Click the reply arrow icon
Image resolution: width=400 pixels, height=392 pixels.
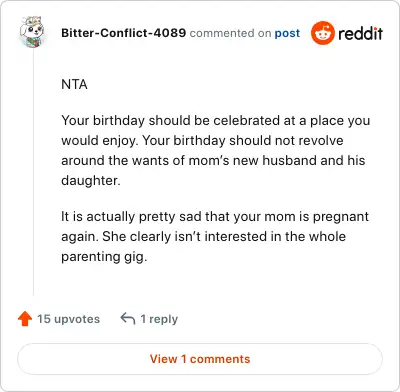point(128,318)
